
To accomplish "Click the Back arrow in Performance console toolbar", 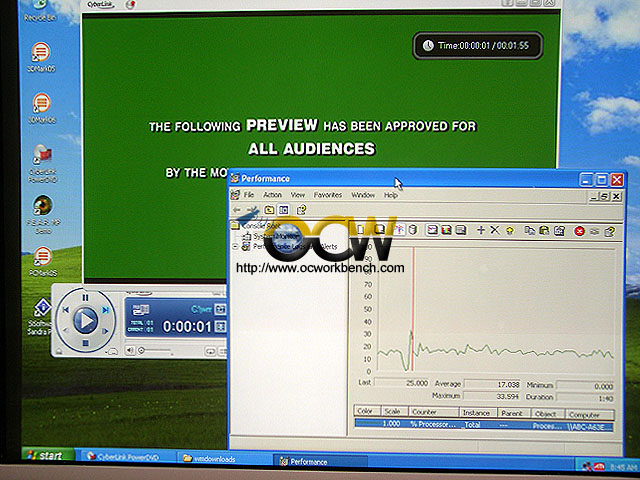I will point(237,210).
